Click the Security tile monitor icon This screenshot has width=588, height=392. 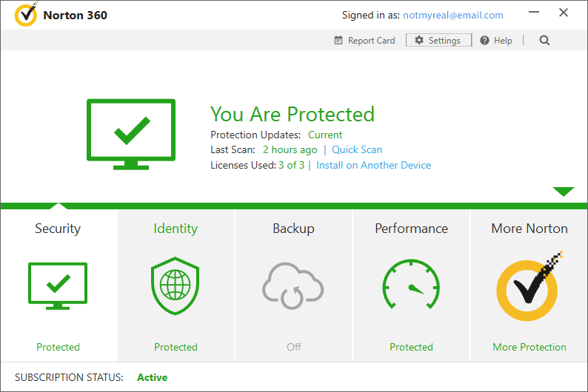(x=58, y=286)
